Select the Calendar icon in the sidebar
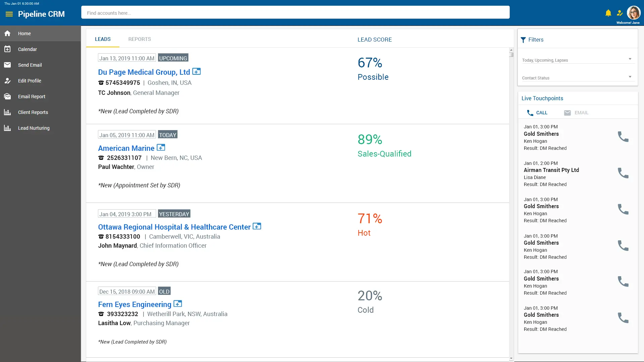 click(7, 49)
